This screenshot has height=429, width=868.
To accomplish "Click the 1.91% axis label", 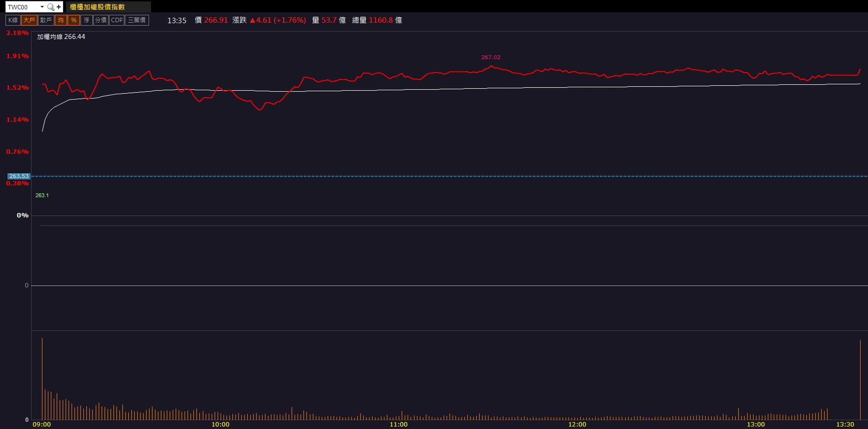I will 17,56.
